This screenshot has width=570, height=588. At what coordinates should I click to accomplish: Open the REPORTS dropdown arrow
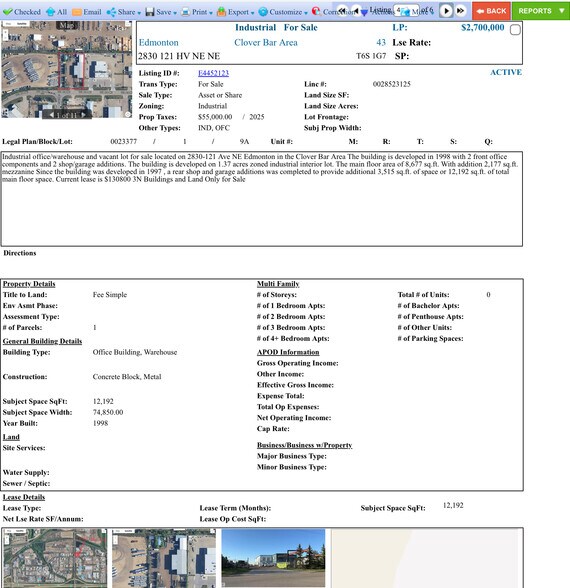[561, 10]
